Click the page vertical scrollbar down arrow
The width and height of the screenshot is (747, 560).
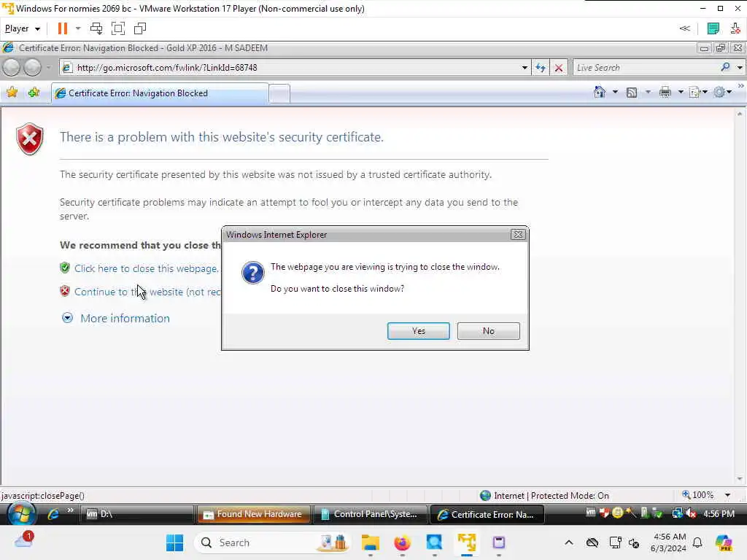740,478
